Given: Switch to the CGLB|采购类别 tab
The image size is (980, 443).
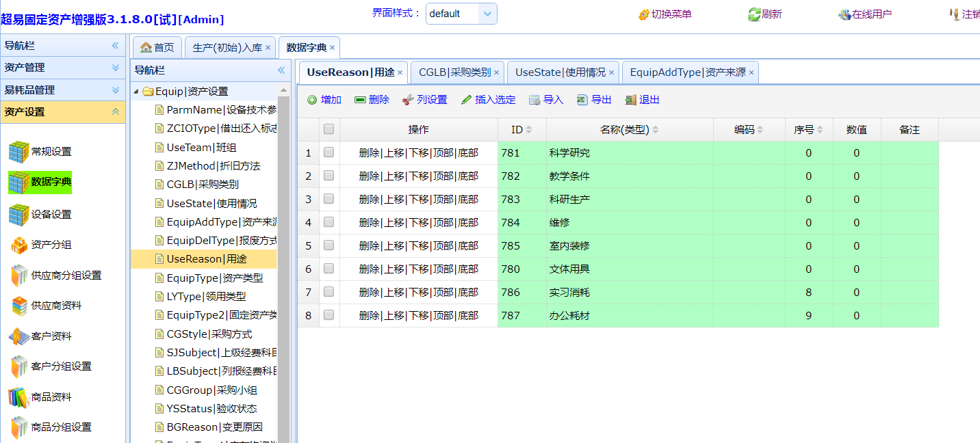Looking at the screenshot, I should click(454, 72).
